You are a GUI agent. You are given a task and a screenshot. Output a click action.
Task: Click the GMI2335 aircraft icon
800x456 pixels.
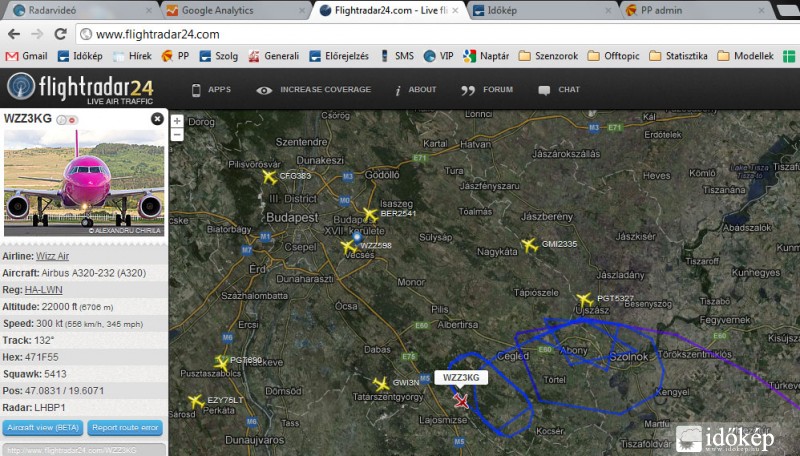tap(530, 245)
